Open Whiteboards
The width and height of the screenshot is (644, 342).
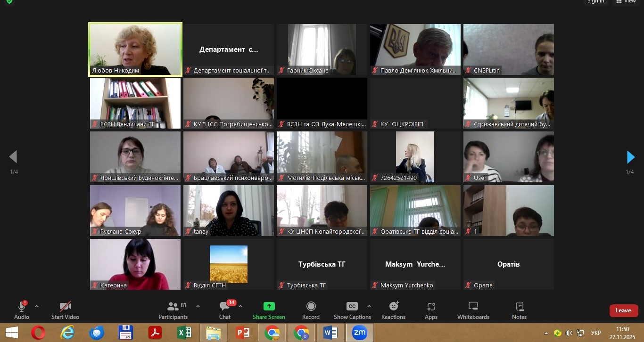pyautogui.click(x=473, y=310)
